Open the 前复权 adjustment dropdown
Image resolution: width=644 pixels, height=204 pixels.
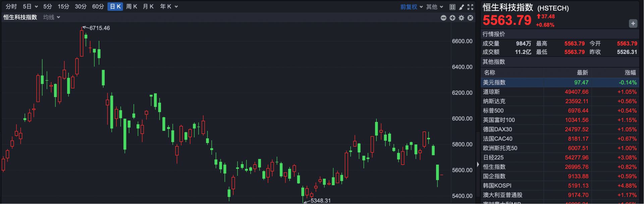coord(411,7)
